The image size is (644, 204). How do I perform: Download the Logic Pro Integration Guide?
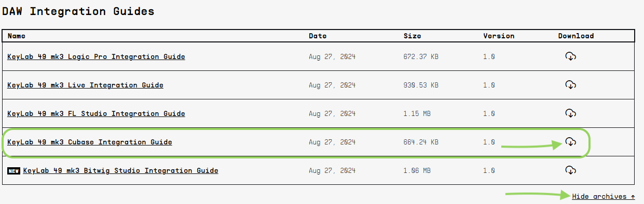570,56
